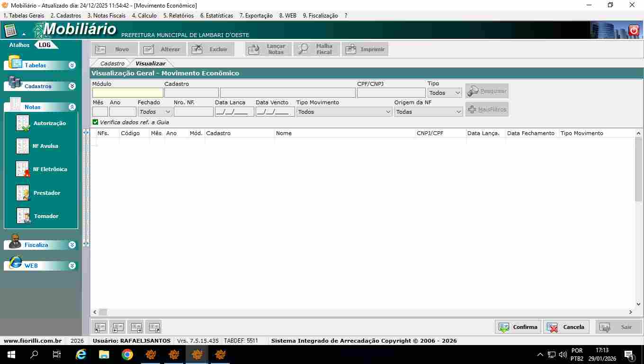Click the calculator icon in header
644x364 pixels.
coord(10,31)
